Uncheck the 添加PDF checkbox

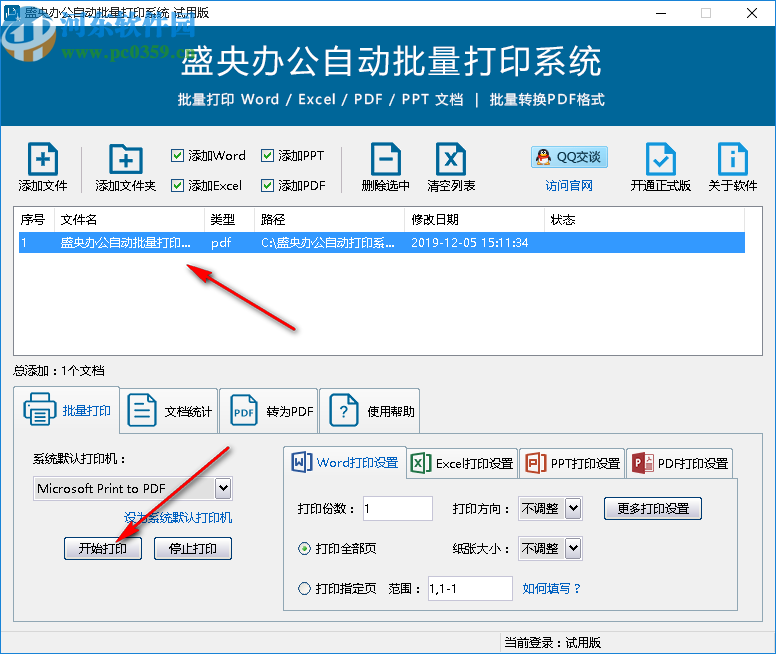(x=267, y=185)
